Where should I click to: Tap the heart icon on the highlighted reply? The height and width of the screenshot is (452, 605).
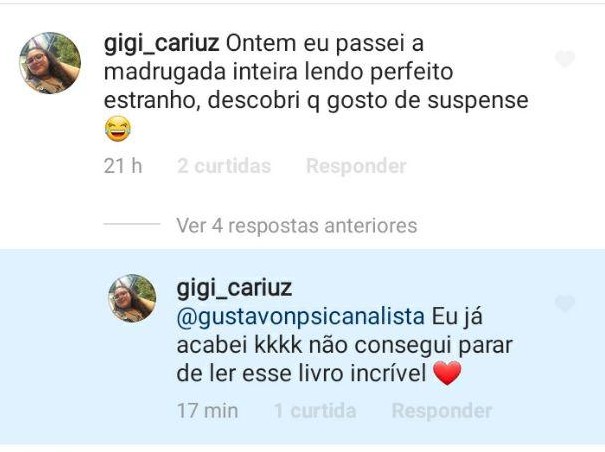pyautogui.click(x=565, y=303)
